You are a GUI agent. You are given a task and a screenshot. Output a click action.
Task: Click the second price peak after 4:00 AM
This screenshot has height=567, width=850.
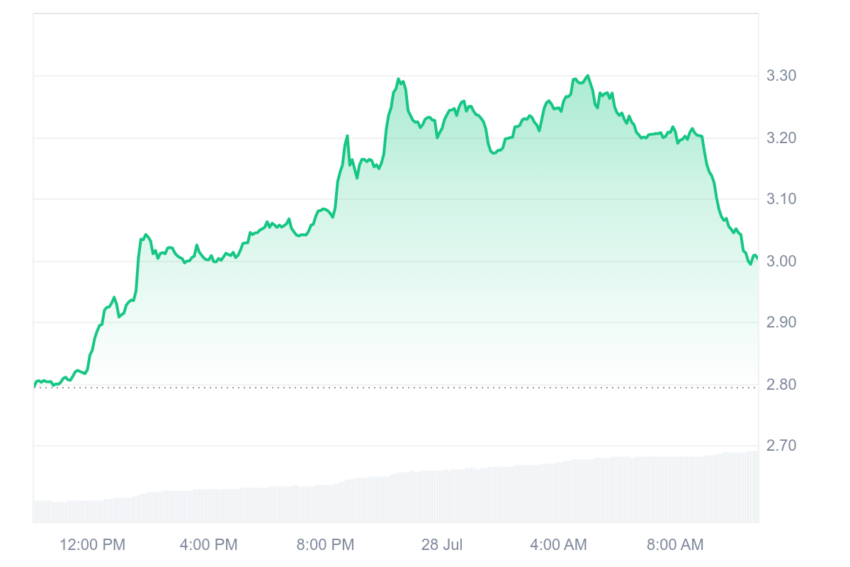(x=588, y=76)
